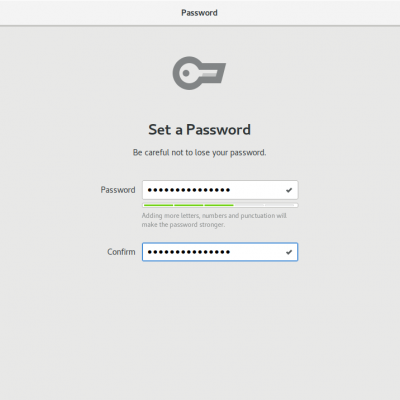Click the Password field label
400x400 pixels.
(118, 190)
